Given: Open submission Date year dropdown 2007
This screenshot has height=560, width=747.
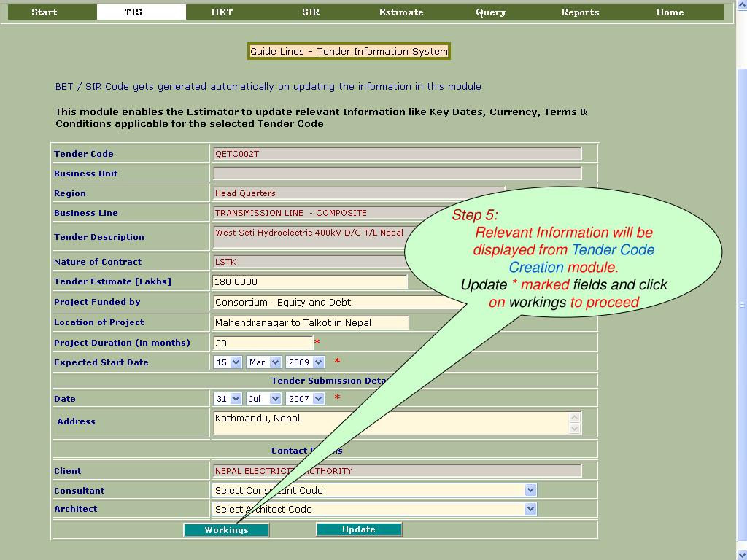Looking at the screenshot, I should (x=305, y=399).
